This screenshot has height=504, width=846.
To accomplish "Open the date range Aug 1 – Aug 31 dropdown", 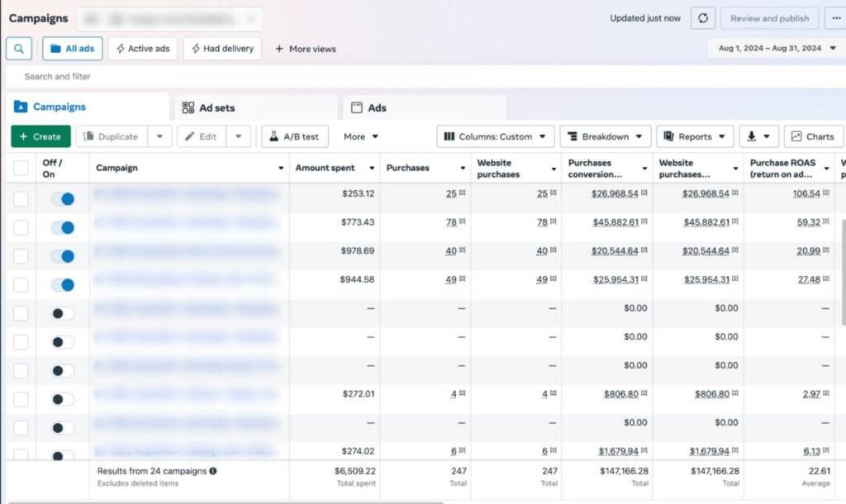I will [775, 48].
